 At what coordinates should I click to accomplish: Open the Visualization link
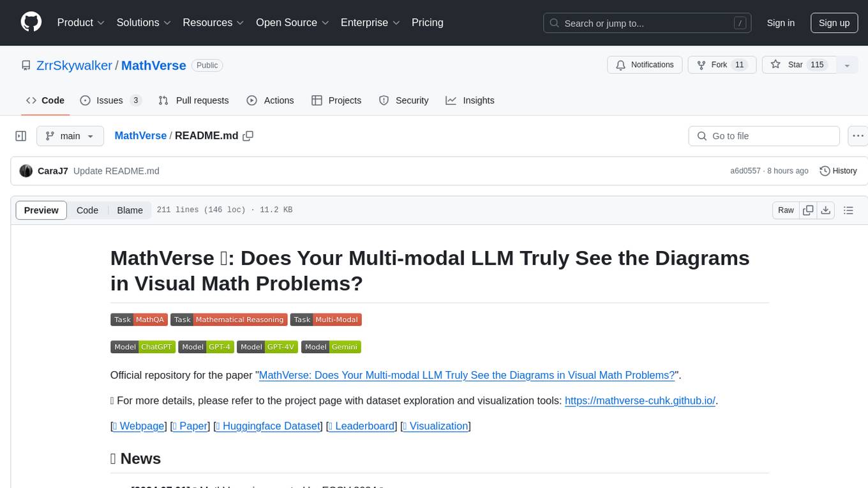pyautogui.click(x=435, y=426)
